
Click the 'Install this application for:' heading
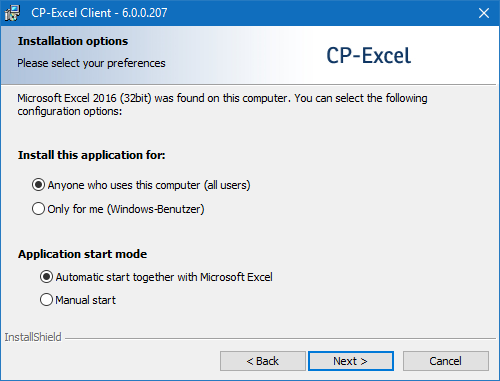(92, 155)
